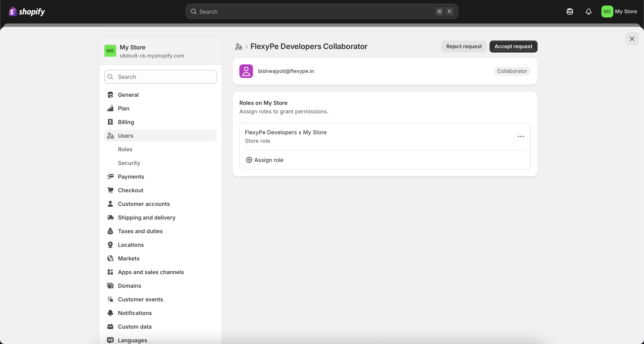Open Sidekick assistant icon in top bar

click(x=569, y=12)
